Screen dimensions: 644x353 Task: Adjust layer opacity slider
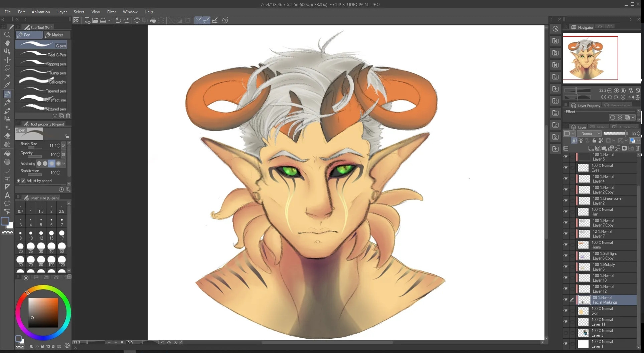click(616, 133)
